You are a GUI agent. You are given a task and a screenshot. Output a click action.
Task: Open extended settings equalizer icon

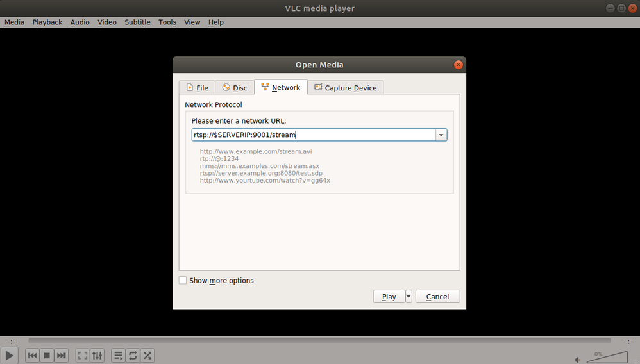pos(97,356)
